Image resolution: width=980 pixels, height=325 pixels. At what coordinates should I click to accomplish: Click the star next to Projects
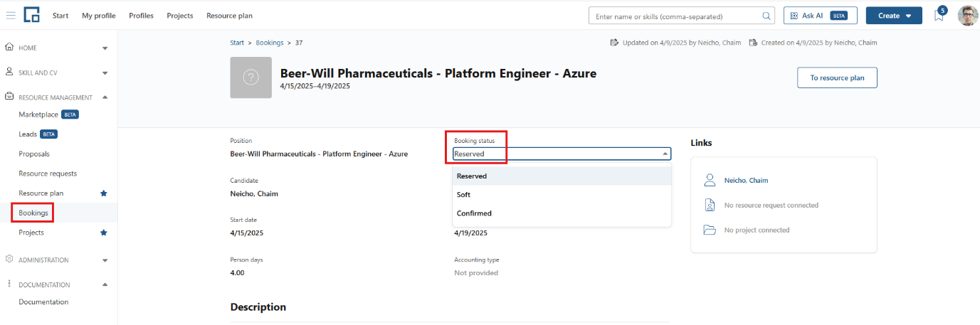pyautogui.click(x=104, y=233)
